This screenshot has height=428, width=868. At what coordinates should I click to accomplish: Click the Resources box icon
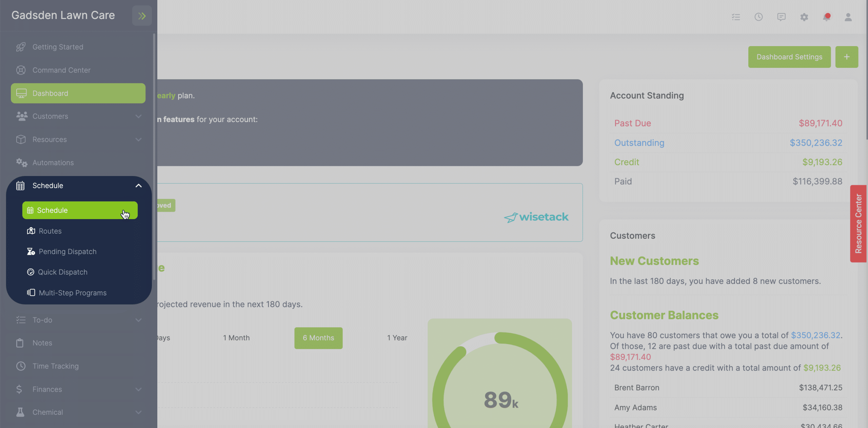point(21,139)
